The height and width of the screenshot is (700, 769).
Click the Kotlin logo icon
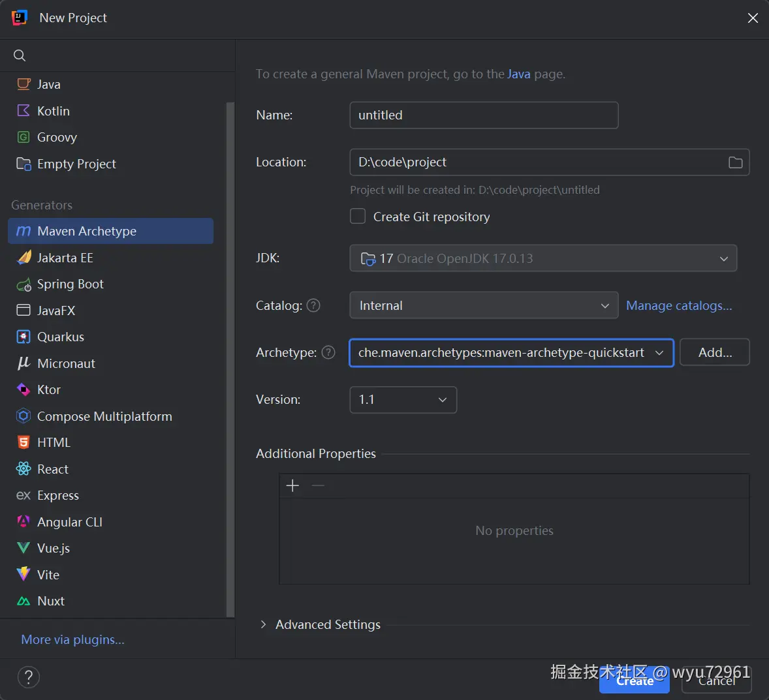point(24,111)
